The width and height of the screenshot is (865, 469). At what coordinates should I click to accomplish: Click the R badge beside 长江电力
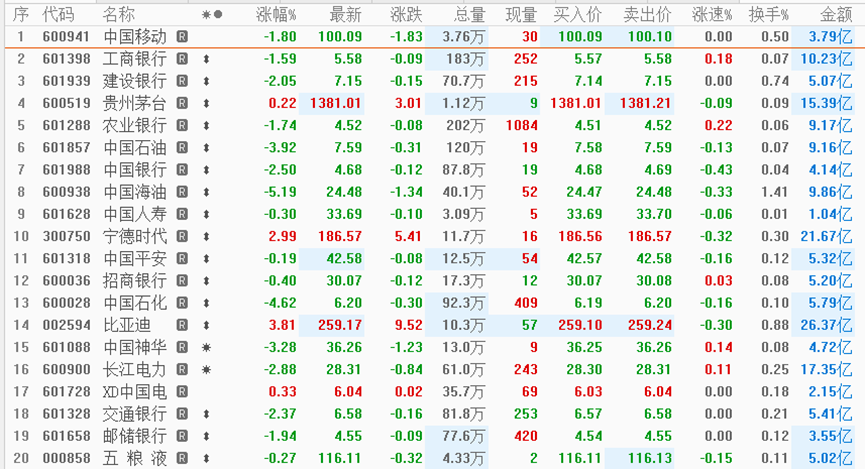pos(182,369)
